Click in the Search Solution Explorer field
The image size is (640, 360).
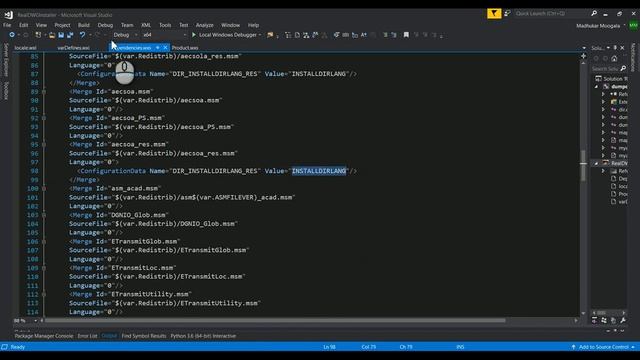click(605, 69)
